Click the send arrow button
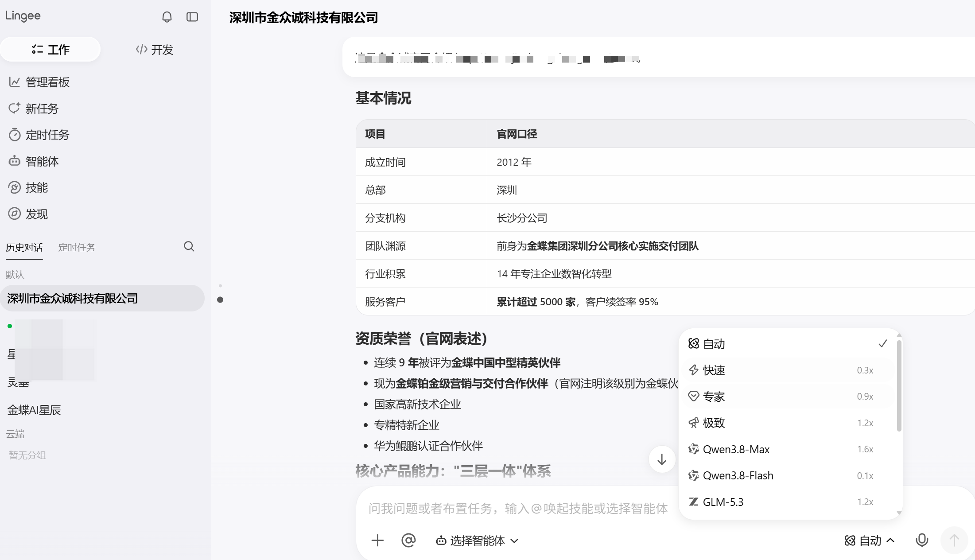Image resolution: width=975 pixels, height=560 pixels. point(954,540)
